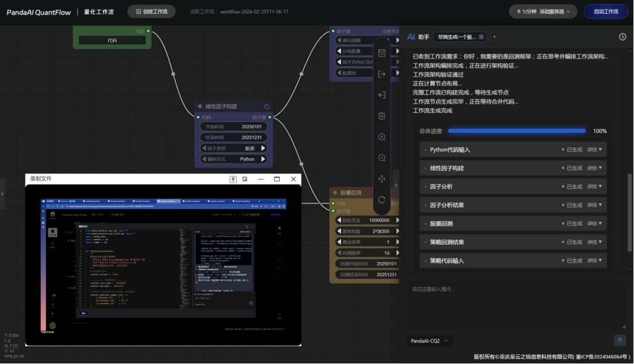This screenshot has height=364, width=634.
Task: Click the mini-mode icon in 录制文件 window
Action: pos(245,179)
